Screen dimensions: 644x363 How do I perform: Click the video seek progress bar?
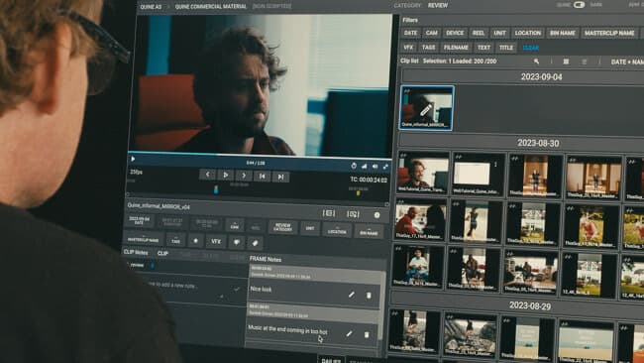coord(260,156)
